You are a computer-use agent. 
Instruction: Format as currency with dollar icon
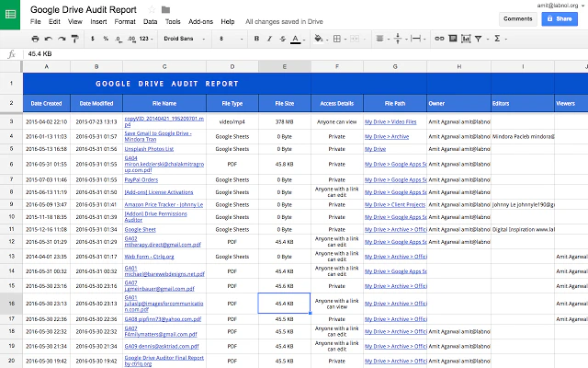click(93, 39)
